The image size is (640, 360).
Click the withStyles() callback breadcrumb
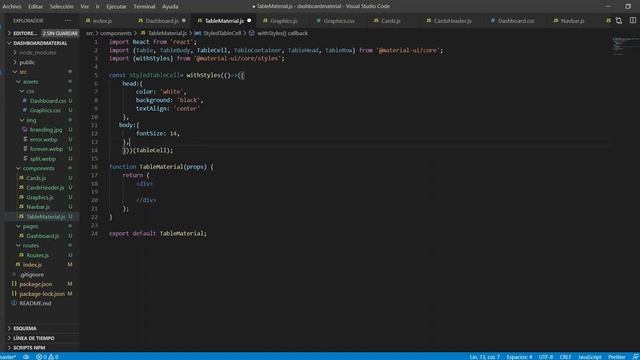click(x=282, y=33)
